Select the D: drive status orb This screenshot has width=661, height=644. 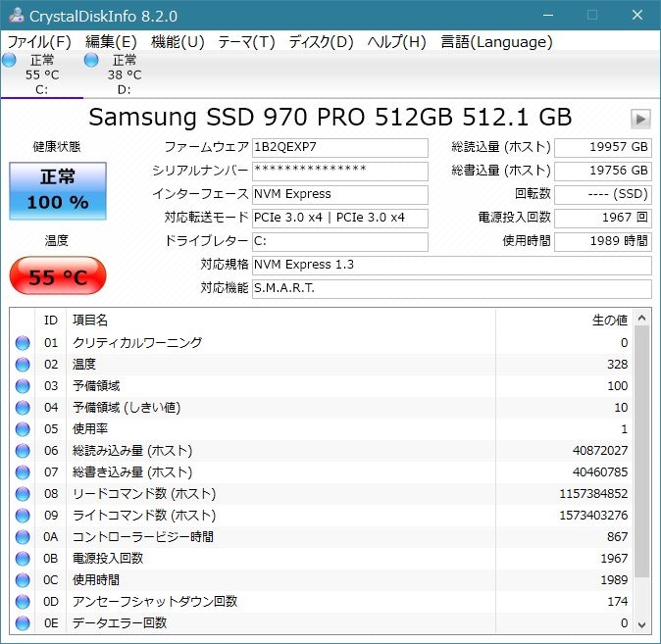91,61
